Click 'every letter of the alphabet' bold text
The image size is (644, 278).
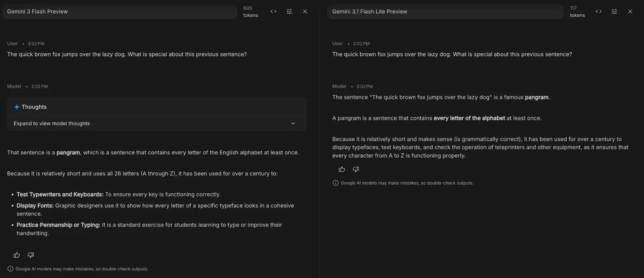(469, 118)
